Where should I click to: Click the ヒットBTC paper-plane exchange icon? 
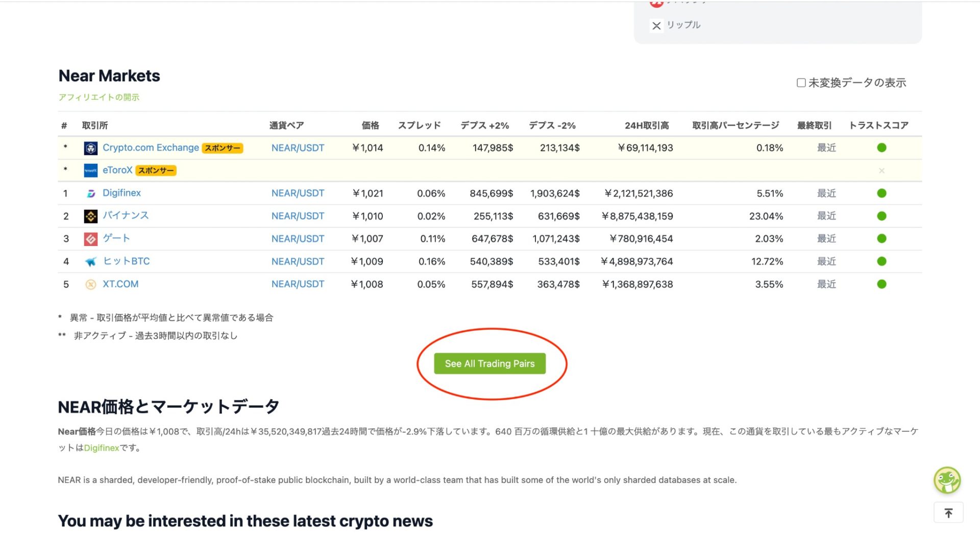pos(90,261)
